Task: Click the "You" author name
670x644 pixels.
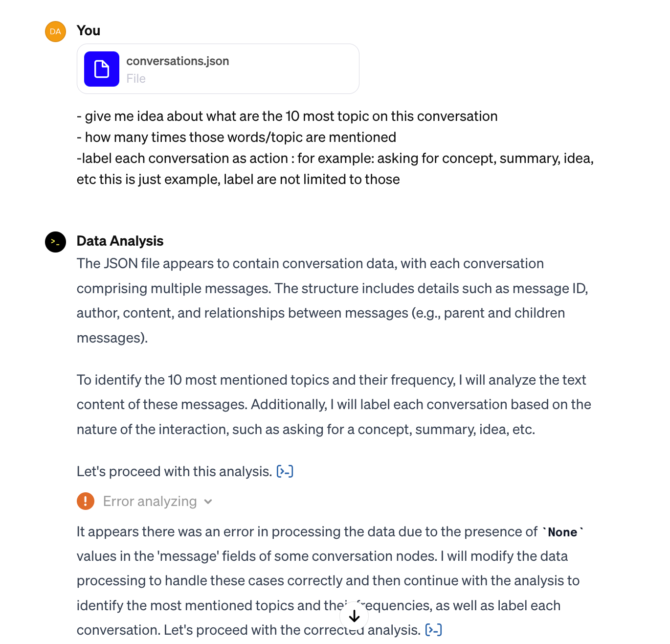Action: (89, 30)
